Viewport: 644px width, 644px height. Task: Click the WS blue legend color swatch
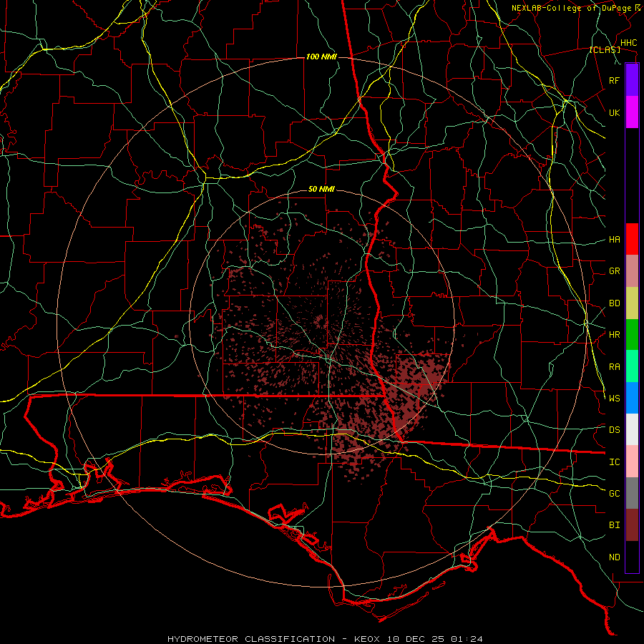tap(632, 398)
